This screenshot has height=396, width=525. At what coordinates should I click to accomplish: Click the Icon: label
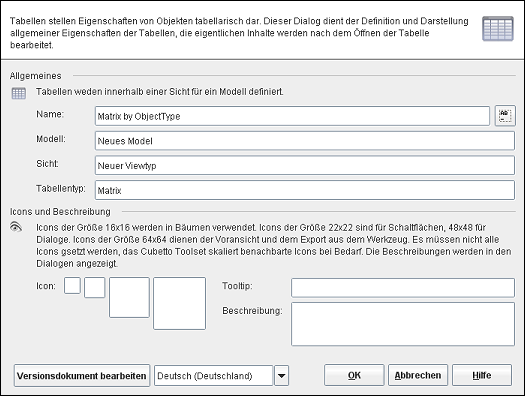[x=46, y=286]
